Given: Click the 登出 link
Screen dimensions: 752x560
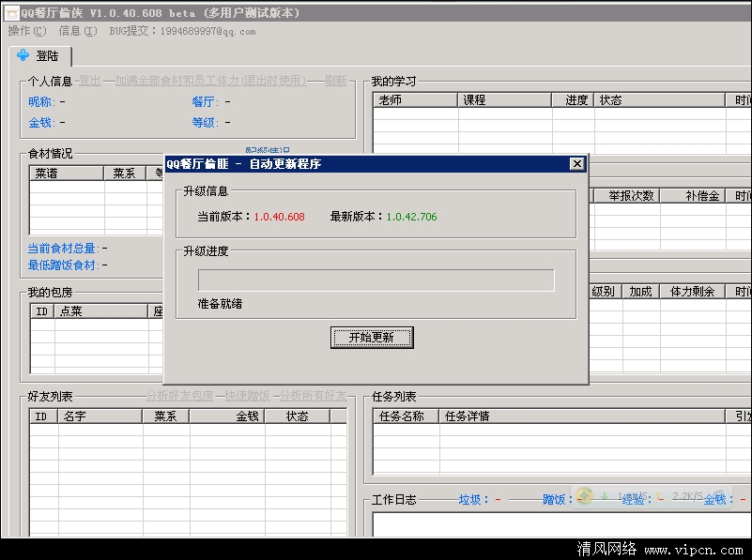Looking at the screenshot, I should coord(90,81).
